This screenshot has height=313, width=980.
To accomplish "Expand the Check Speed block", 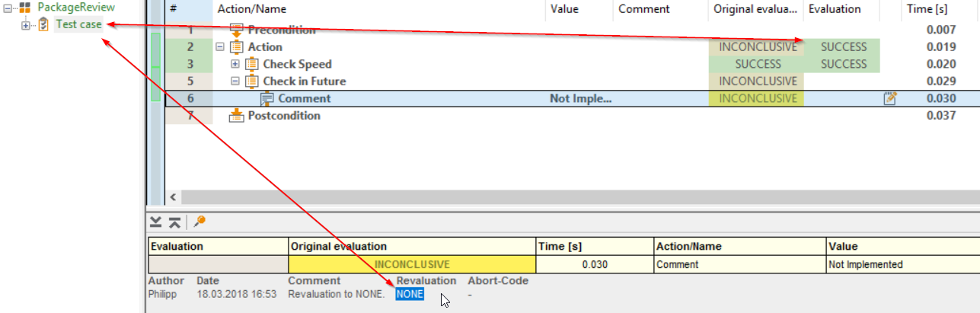I will (x=236, y=64).
